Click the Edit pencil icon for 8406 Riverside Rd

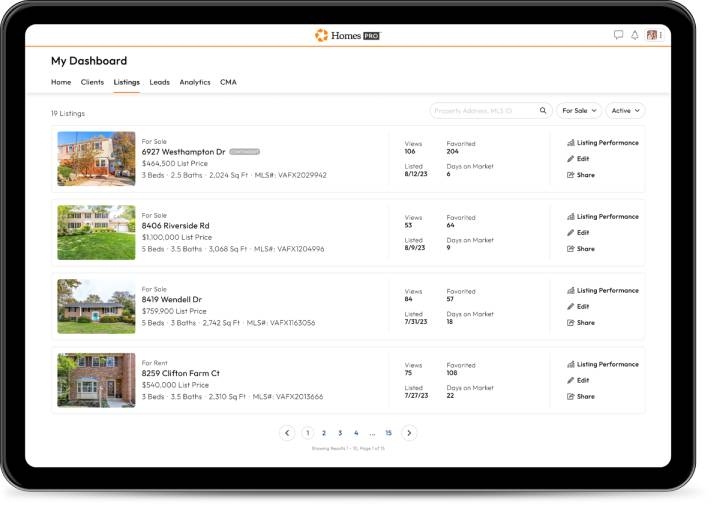[570, 233]
